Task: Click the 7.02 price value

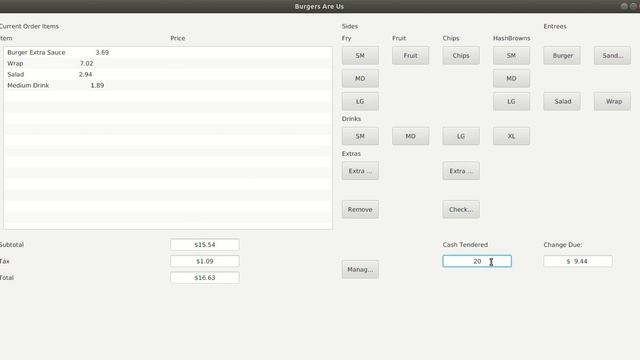Action: [x=87, y=63]
